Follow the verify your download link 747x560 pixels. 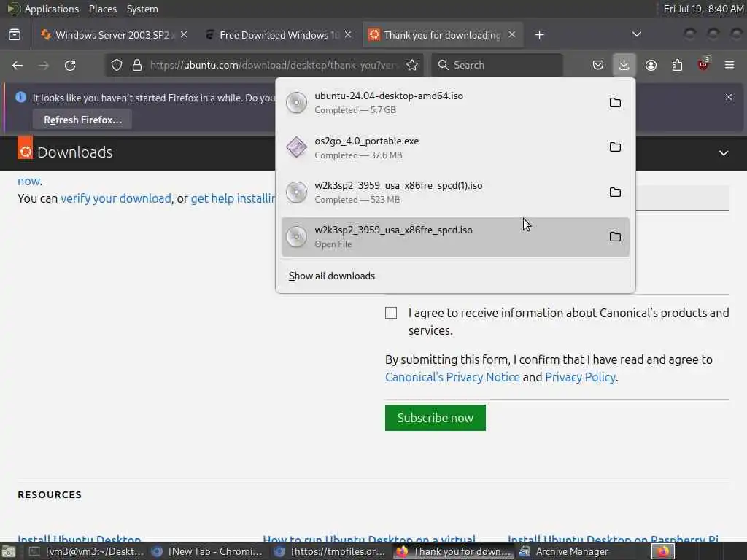115,198
